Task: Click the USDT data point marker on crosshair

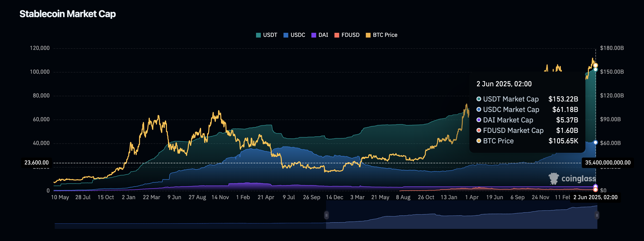Action: pyautogui.click(x=595, y=70)
